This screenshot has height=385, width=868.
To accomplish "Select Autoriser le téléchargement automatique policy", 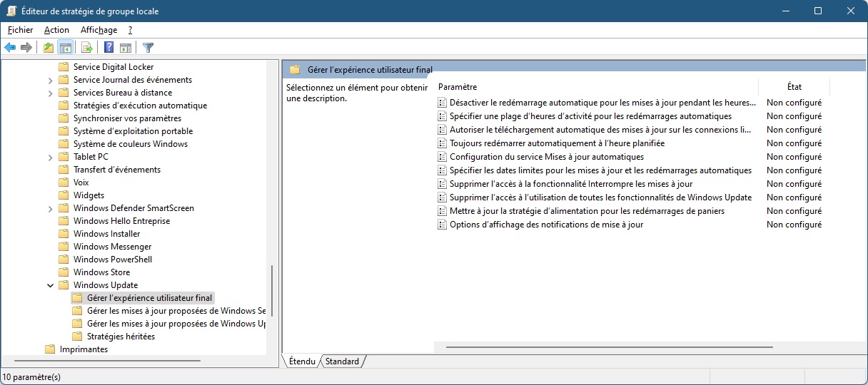I will click(x=600, y=130).
